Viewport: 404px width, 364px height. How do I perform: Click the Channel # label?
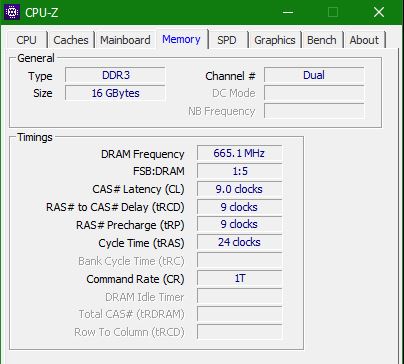click(230, 76)
